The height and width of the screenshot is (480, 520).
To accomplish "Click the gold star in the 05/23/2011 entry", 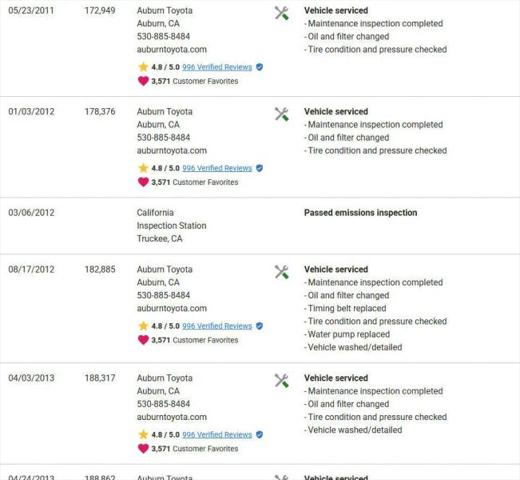I will point(143,67).
